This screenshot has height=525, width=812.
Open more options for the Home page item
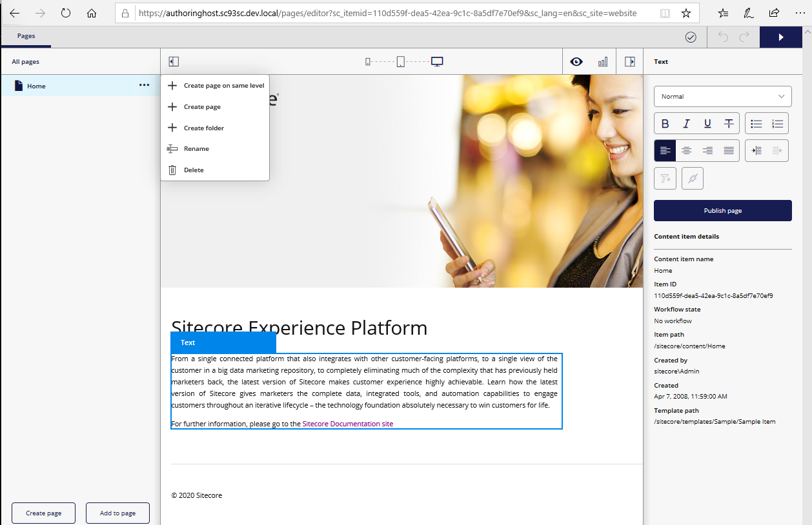click(x=144, y=84)
